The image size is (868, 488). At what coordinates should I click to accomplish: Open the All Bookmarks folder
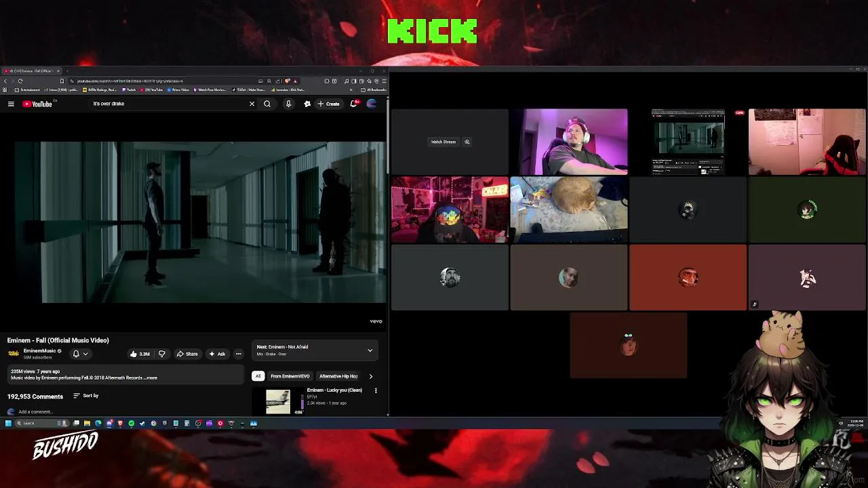coord(374,89)
